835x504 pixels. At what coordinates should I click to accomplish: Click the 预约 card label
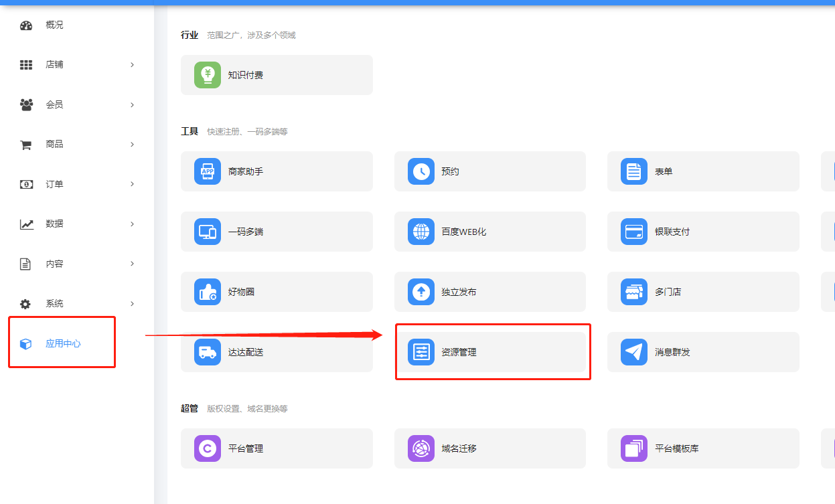[450, 171]
